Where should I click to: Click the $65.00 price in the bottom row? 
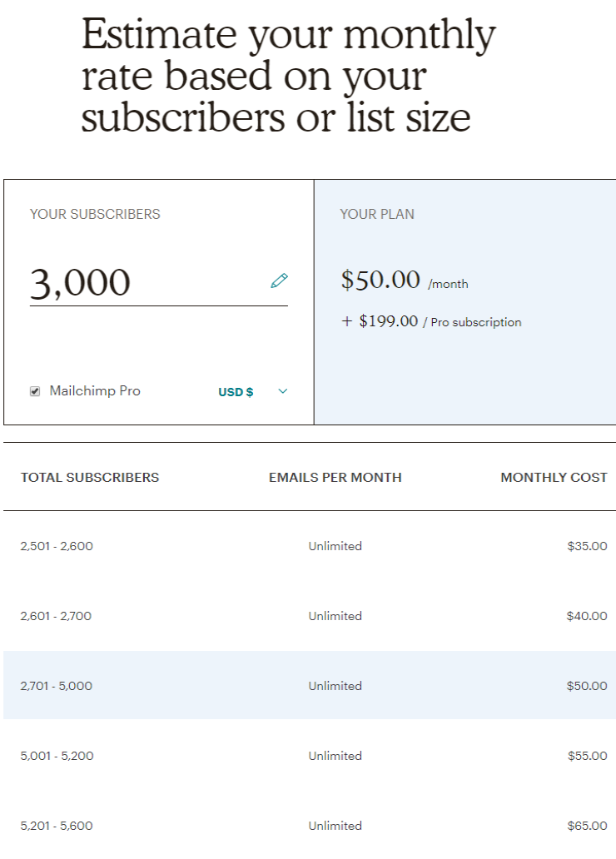click(x=588, y=826)
